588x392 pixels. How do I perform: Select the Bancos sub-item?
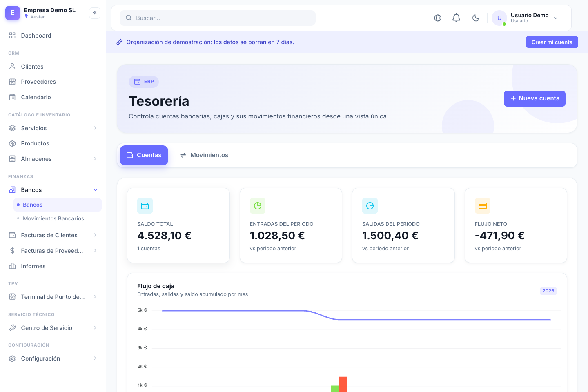coord(58,205)
